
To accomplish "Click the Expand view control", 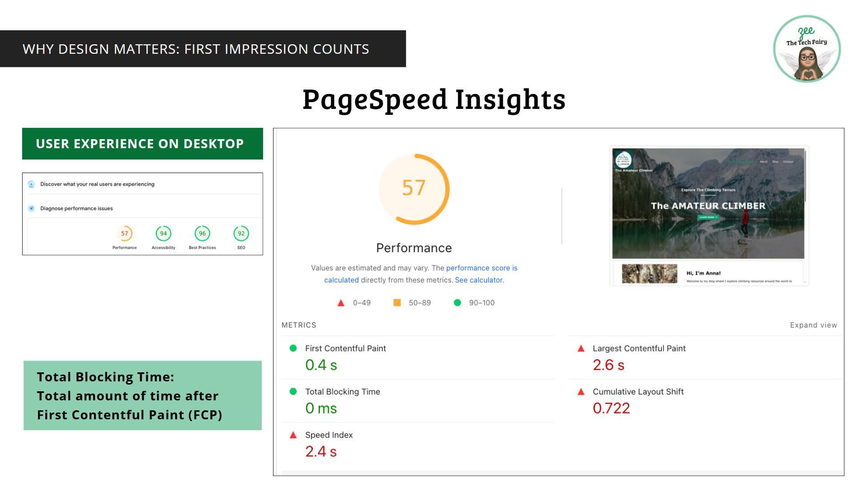I will [x=813, y=325].
